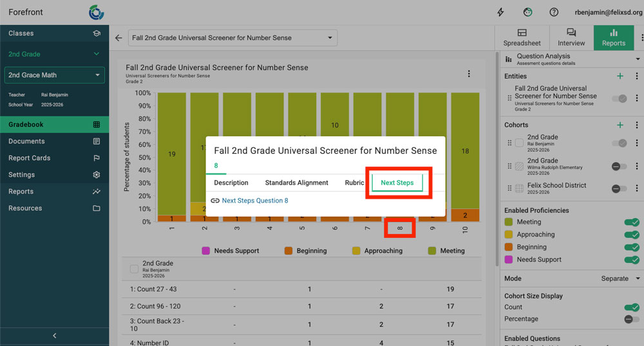Open the Next Steps Question 8 link

pyautogui.click(x=254, y=201)
